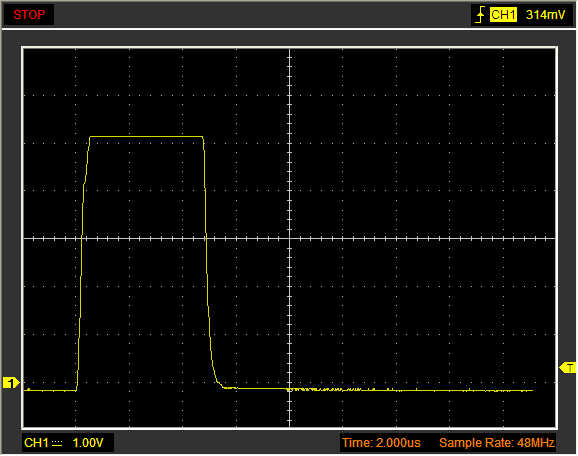578x456 pixels.
Task: Click the rising edge of the waveform
Action: point(82,258)
